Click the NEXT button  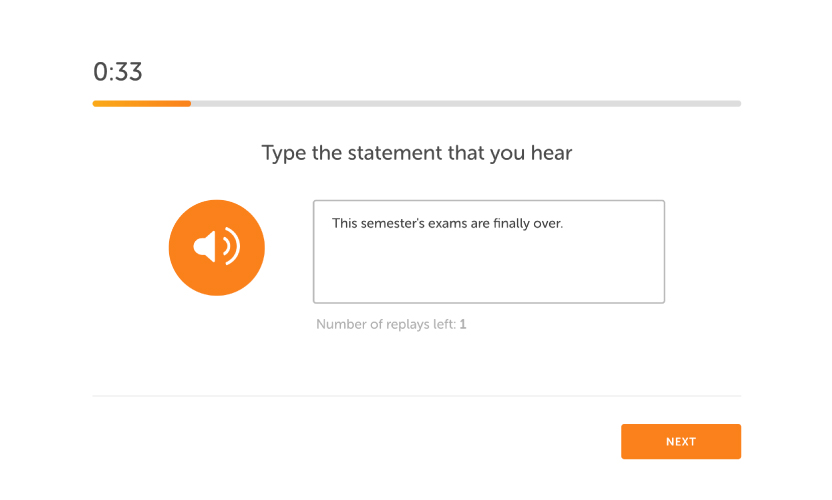(x=681, y=442)
